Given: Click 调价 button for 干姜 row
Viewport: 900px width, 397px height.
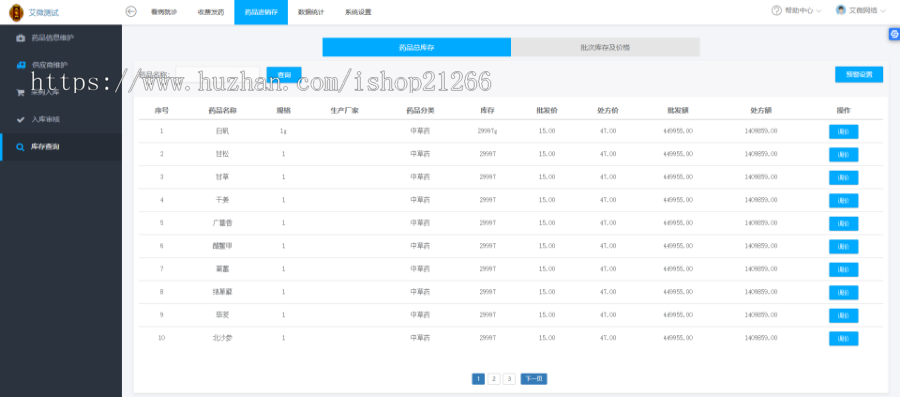Looking at the screenshot, I should [843, 200].
